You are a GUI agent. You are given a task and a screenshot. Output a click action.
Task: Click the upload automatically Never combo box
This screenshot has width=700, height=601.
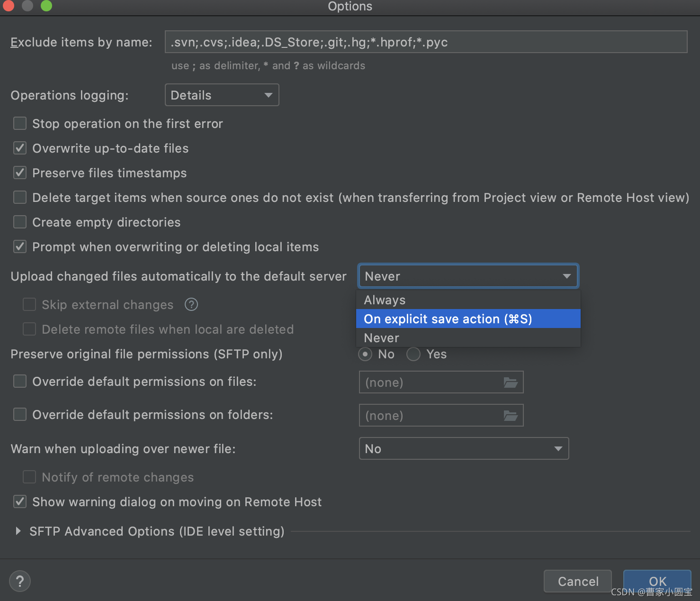[468, 276]
